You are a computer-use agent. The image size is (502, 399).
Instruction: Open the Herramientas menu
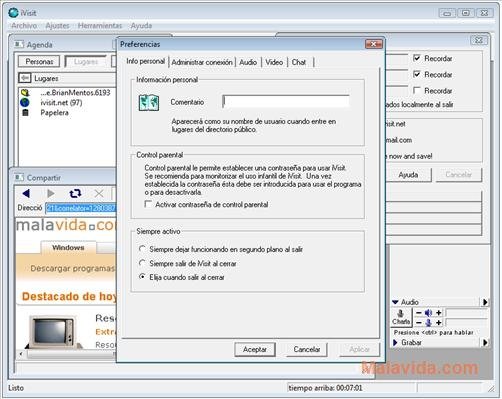click(100, 26)
